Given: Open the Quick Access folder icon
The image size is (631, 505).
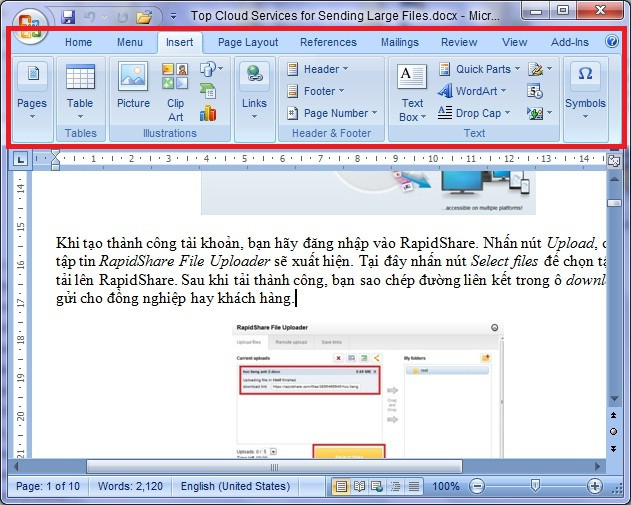Looking at the screenshot, I should click(144, 17).
